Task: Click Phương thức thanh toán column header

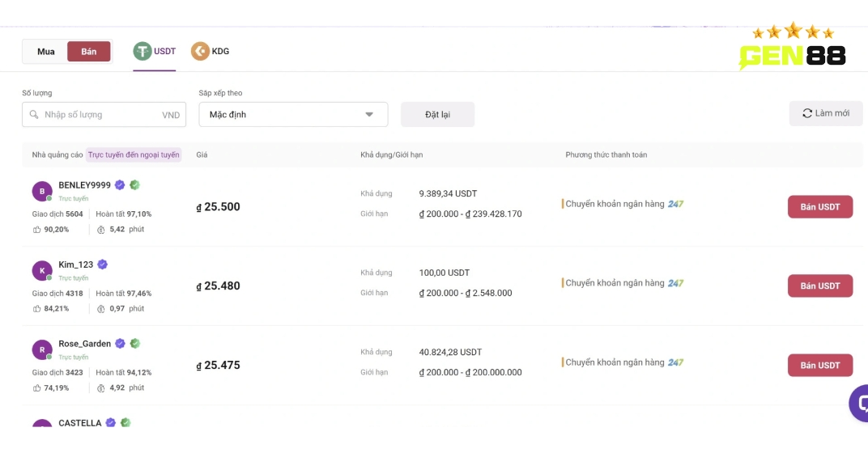Action: tap(606, 155)
